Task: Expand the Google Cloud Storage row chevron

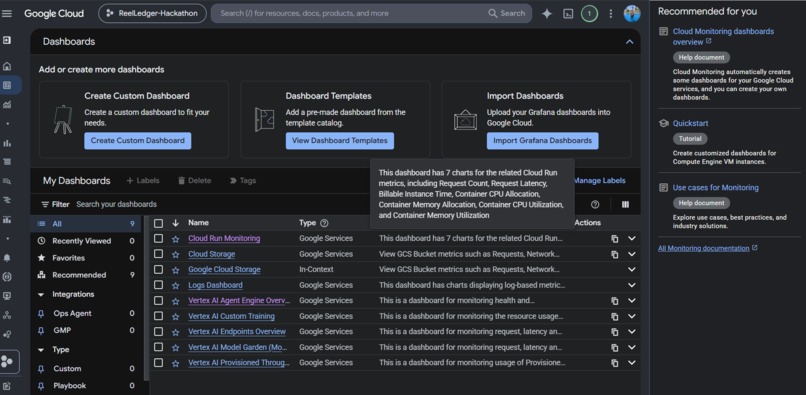Action: (x=632, y=270)
